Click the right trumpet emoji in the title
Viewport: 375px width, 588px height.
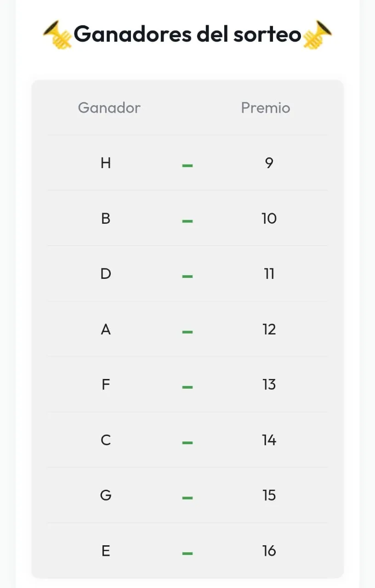coord(317,34)
